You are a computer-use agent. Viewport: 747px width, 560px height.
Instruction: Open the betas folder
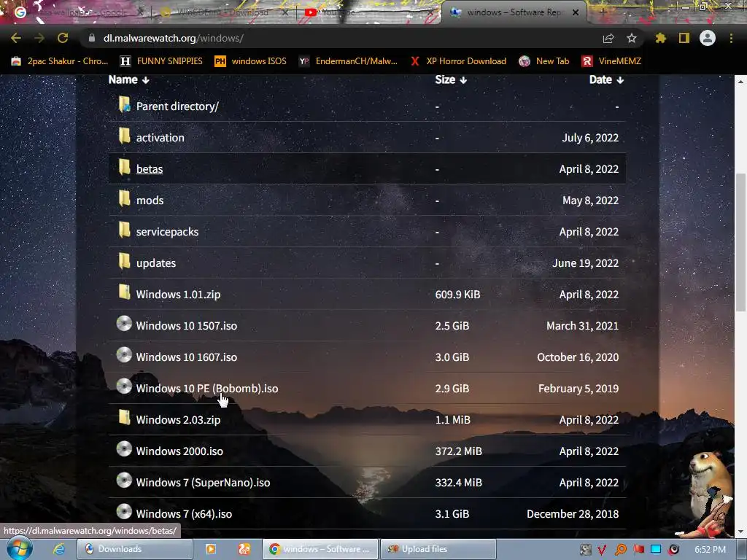(x=150, y=169)
